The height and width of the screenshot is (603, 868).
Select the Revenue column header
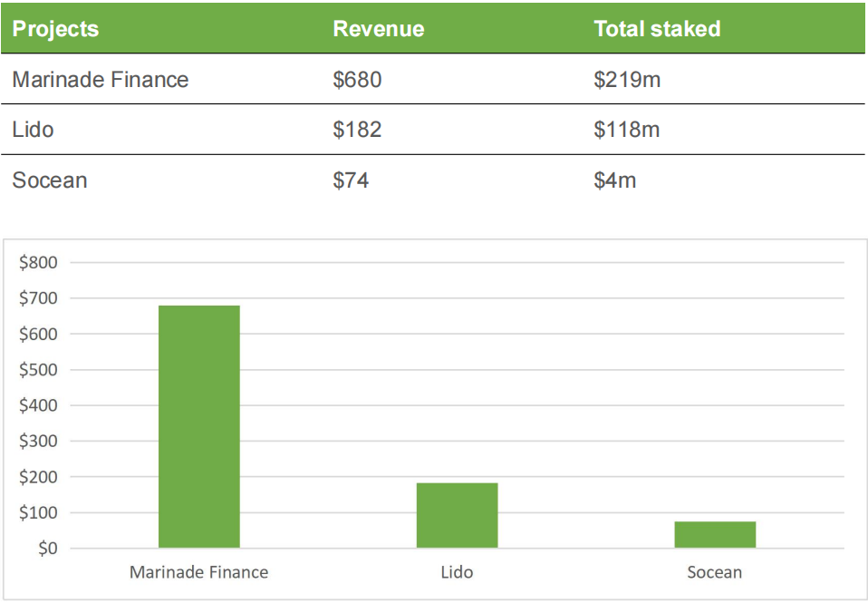pos(378,29)
